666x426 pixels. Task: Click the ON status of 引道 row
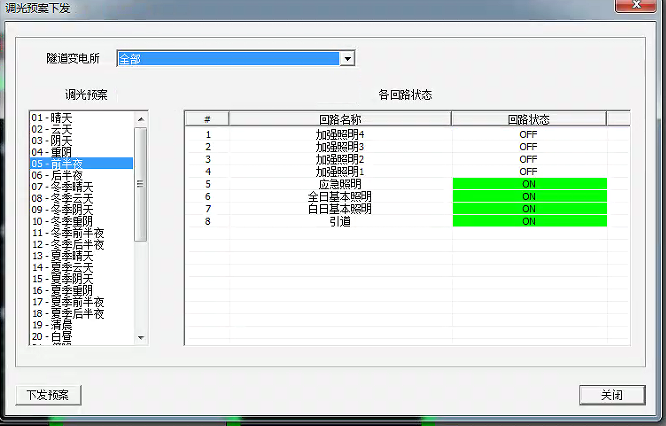point(529,221)
